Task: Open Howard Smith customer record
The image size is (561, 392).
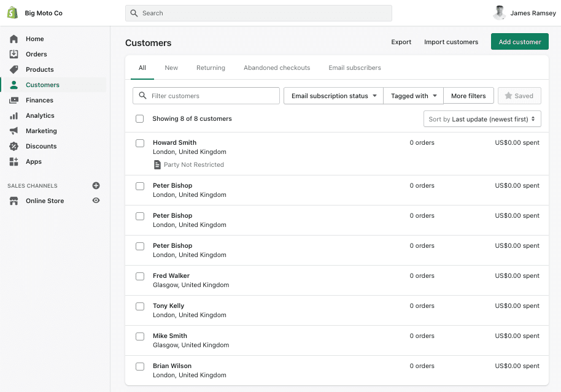Action: coord(337,154)
